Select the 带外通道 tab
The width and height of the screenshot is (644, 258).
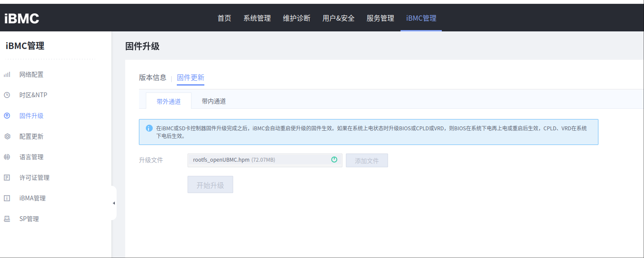tap(169, 101)
